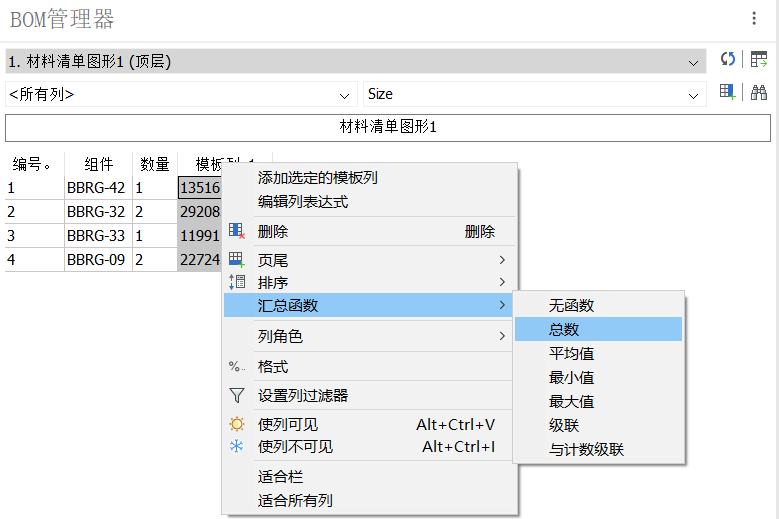779x519 pixels.
Task: Expand the 材料清单图形1 (顶层) dropdown
Action: pyautogui.click(x=354, y=62)
